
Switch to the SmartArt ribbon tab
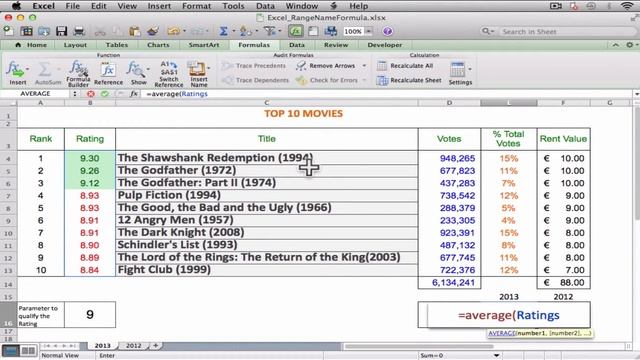point(204,45)
